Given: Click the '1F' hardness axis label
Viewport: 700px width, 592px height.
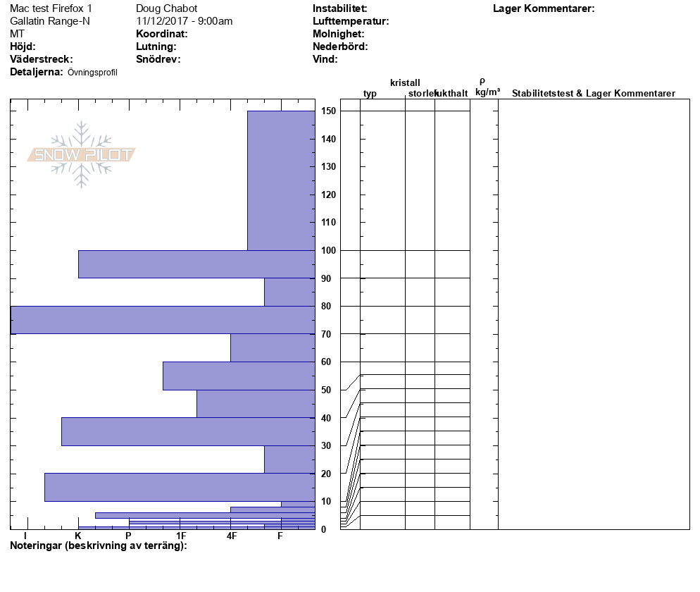Looking at the screenshot, I should pyautogui.click(x=180, y=536).
